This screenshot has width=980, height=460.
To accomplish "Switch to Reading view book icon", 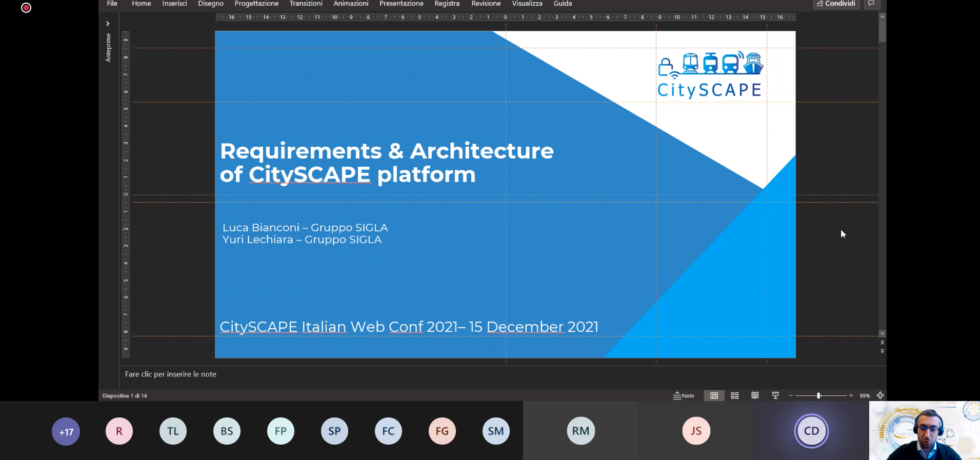I will click(x=755, y=395).
